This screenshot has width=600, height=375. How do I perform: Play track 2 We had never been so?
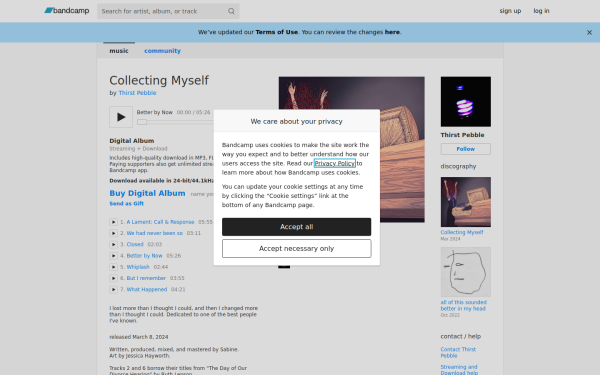click(x=113, y=233)
